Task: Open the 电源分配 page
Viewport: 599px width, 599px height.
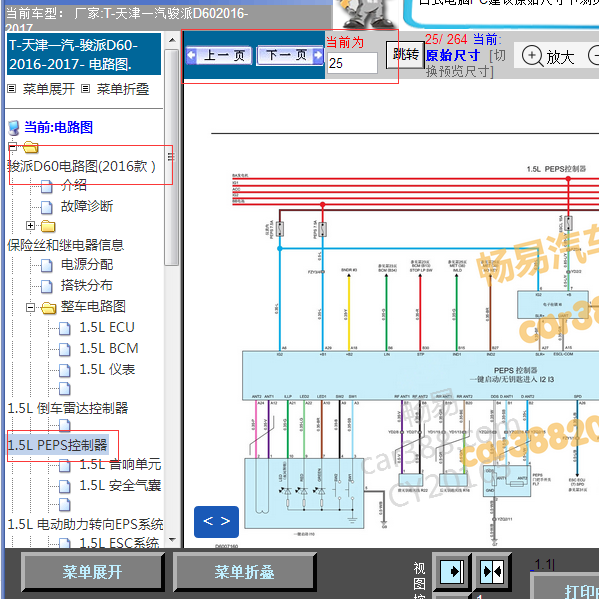Action: (87, 264)
